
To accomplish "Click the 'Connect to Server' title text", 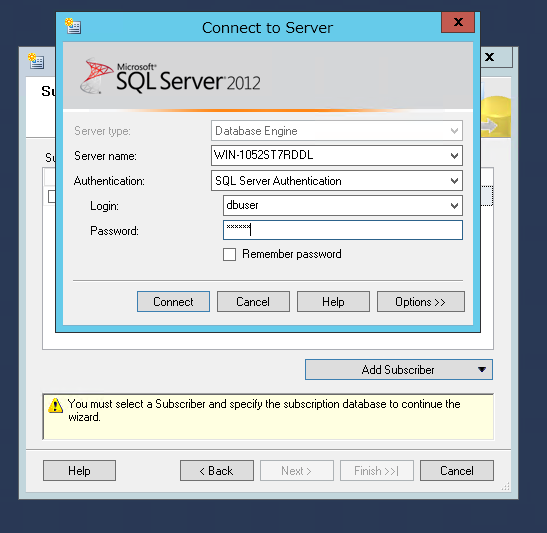I will [x=268, y=28].
